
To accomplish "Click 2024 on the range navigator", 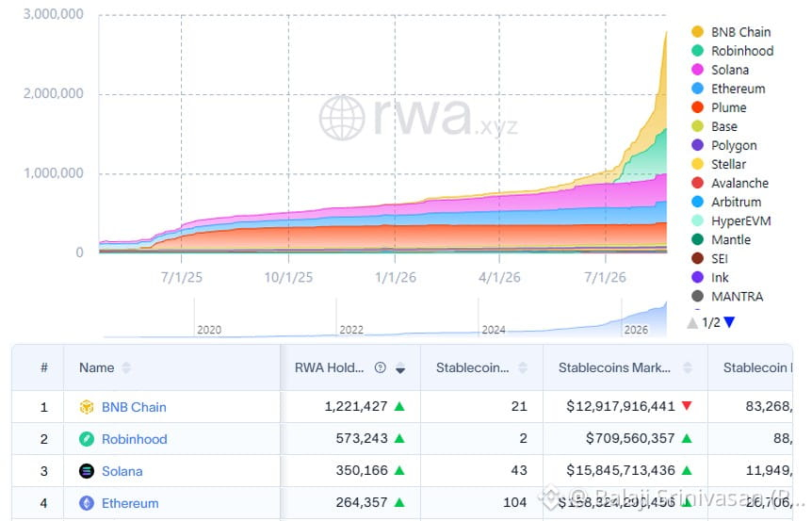I will pos(494,330).
